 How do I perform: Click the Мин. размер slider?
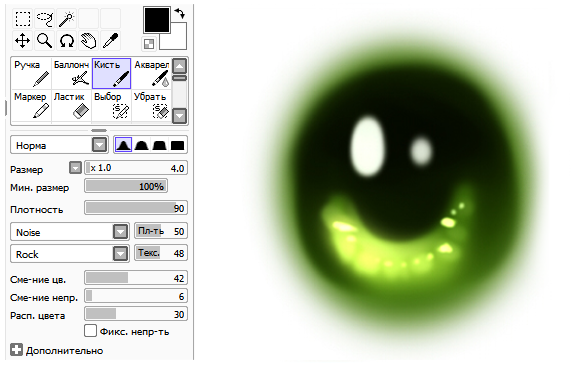[x=126, y=186]
